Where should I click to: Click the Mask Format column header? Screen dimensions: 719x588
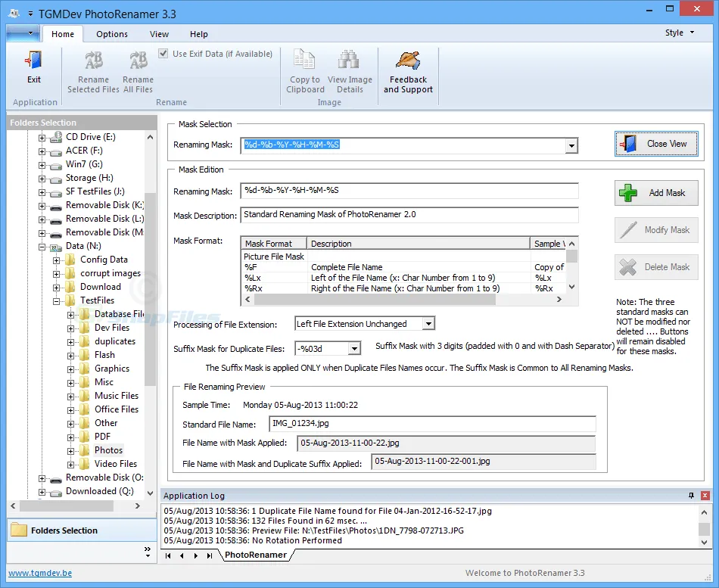point(274,244)
